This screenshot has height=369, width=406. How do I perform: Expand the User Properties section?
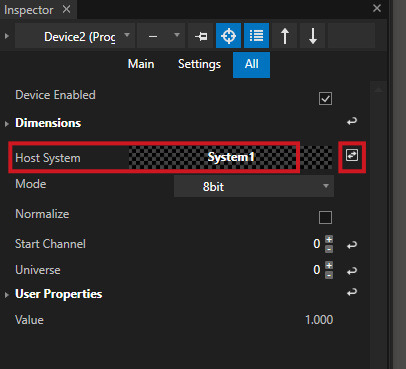[7, 295]
